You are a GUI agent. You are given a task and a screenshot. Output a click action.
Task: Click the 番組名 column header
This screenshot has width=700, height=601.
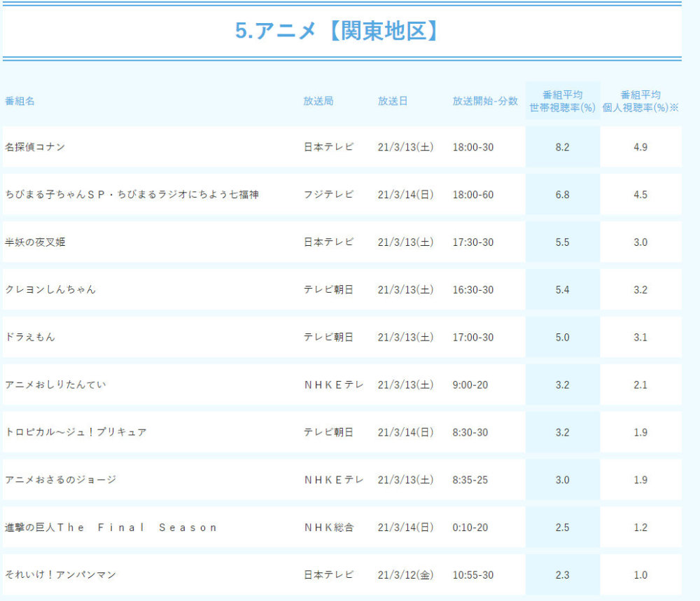tap(20, 101)
